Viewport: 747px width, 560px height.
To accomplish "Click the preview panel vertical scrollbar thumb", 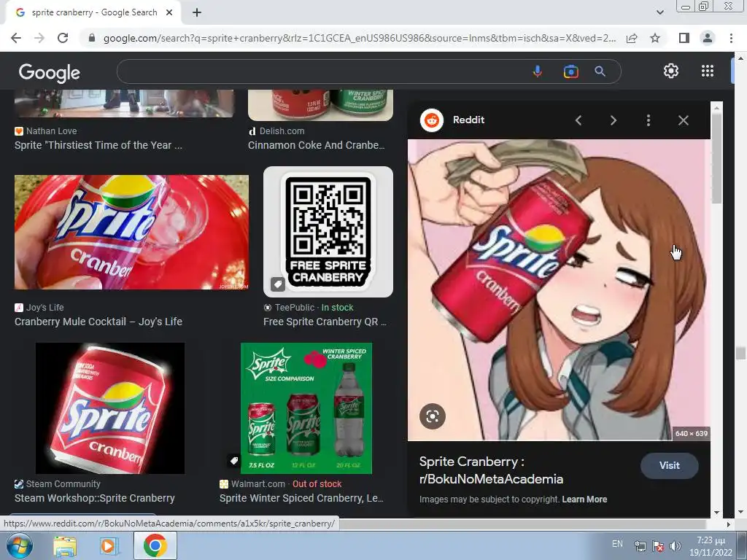I will (716, 158).
